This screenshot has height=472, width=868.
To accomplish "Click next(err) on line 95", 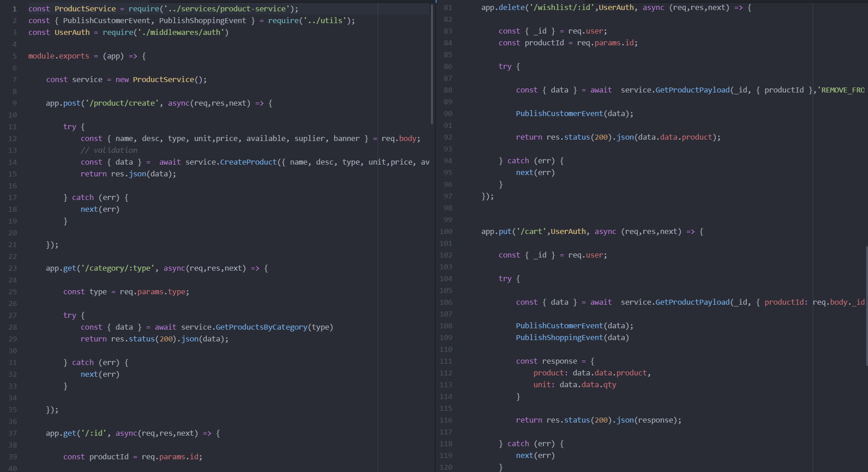I will pos(535,172).
